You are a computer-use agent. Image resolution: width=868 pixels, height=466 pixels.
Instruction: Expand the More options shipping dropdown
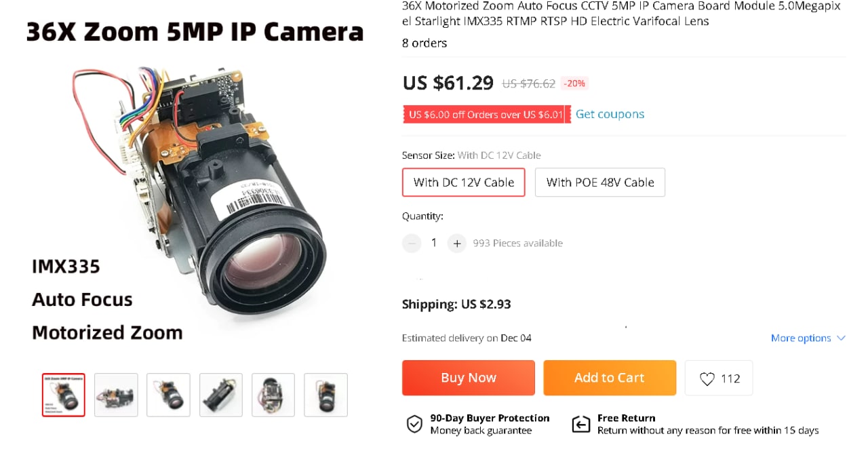point(801,338)
